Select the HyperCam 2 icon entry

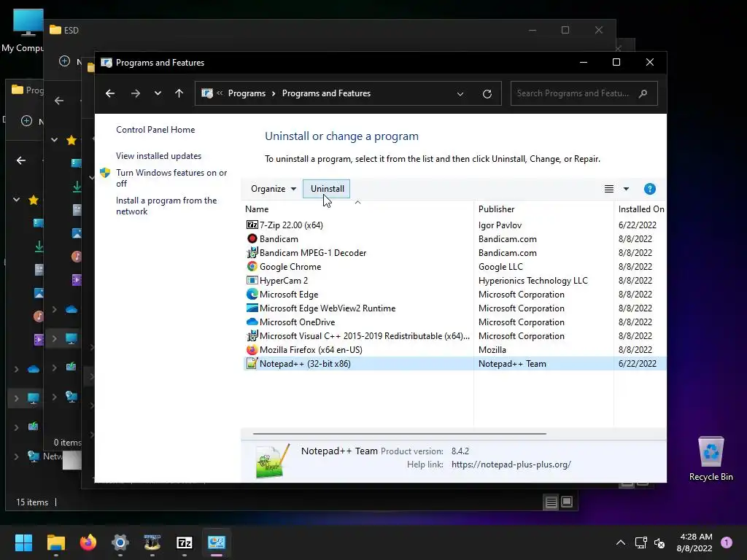[x=252, y=280]
